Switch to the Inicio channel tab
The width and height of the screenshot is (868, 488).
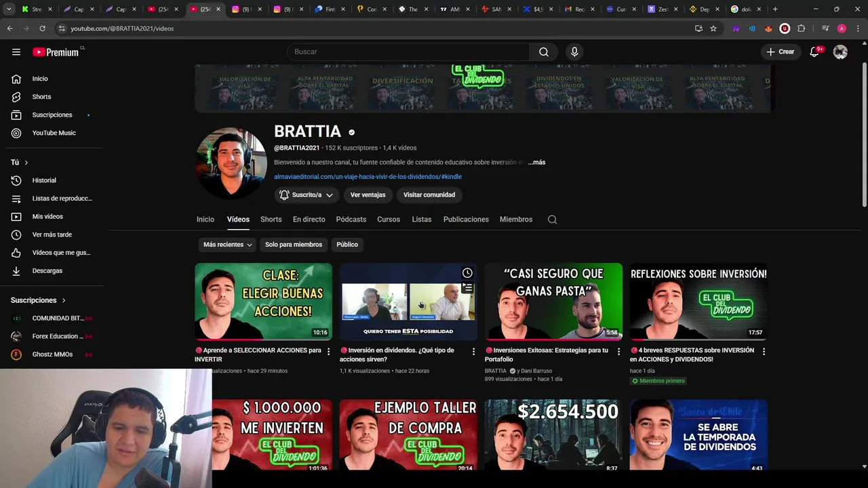(205, 220)
